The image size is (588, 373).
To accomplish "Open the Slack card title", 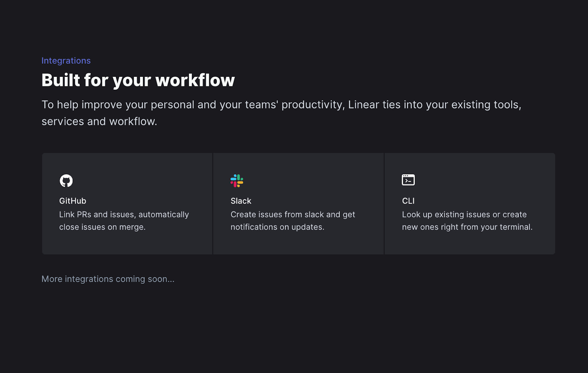I will (x=241, y=201).
